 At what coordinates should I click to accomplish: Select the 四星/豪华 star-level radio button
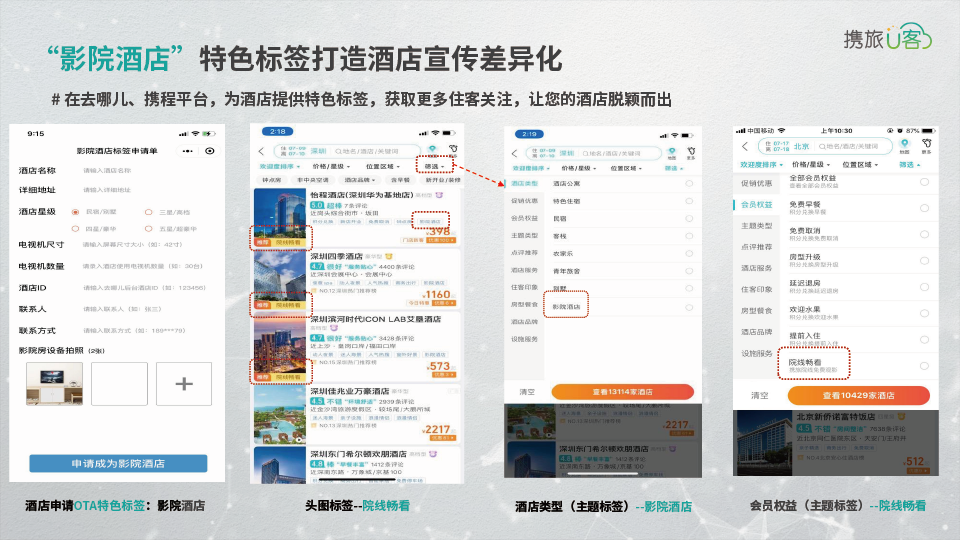[75, 228]
